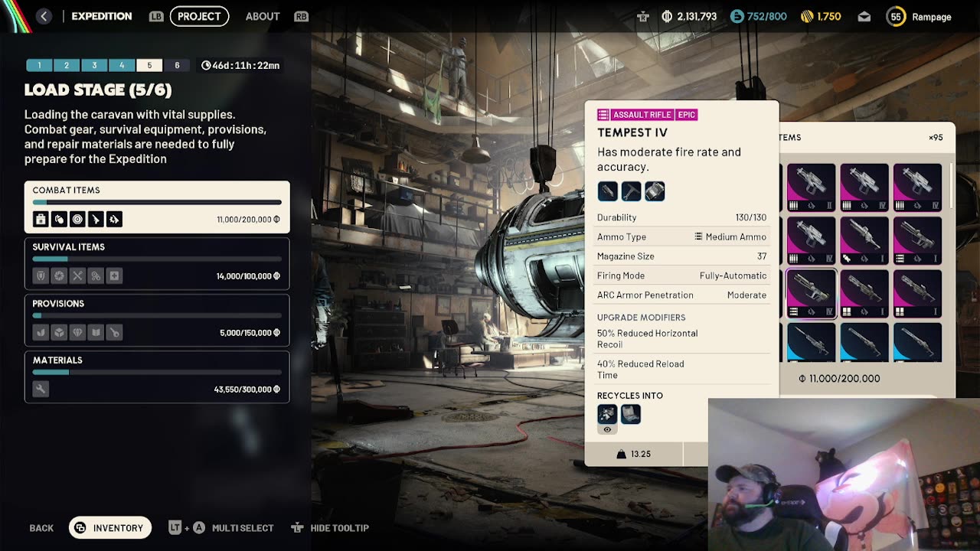Screen dimensions: 980x551
Task: Click the medical plus icon in Survival Items
Action: [114, 276]
